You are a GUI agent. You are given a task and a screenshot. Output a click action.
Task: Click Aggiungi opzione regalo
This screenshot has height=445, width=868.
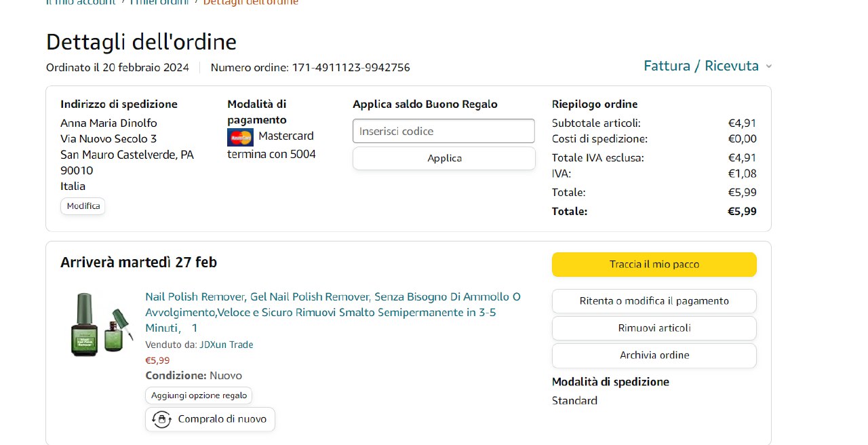pos(199,395)
